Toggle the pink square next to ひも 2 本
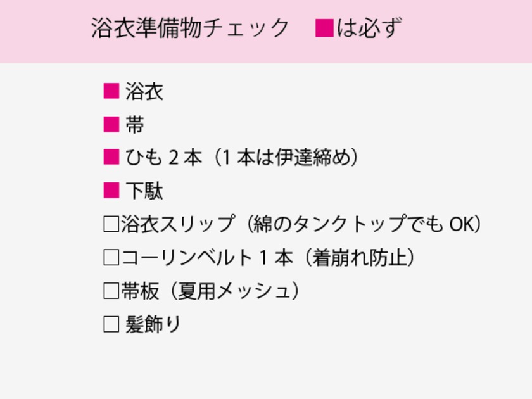The height and width of the screenshot is (399, 532). pos(111,157)
